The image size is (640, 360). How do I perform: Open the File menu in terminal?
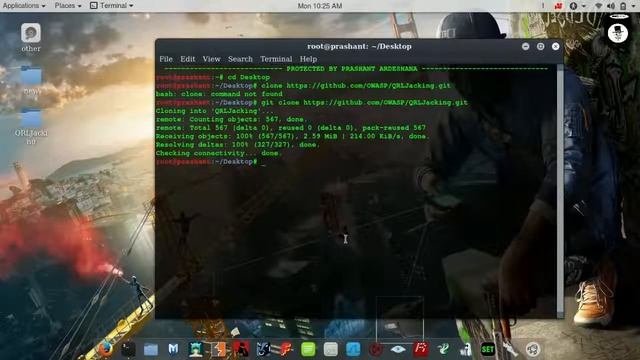(166, 59)
